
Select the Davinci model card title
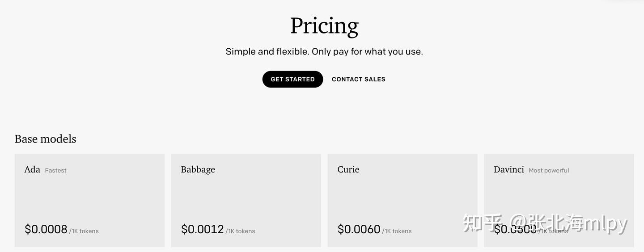508,169
